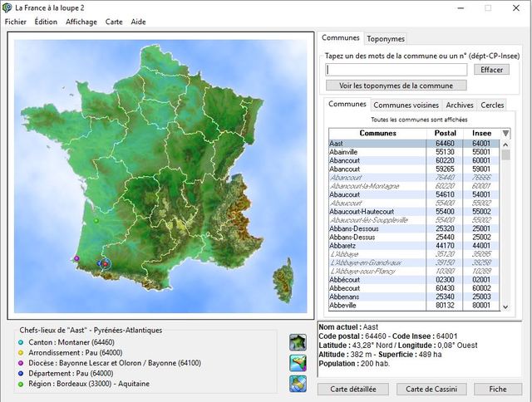Select Abancourt with postal 60220
This screenshot has height=402, width=532.
click(x=414, y=160)
